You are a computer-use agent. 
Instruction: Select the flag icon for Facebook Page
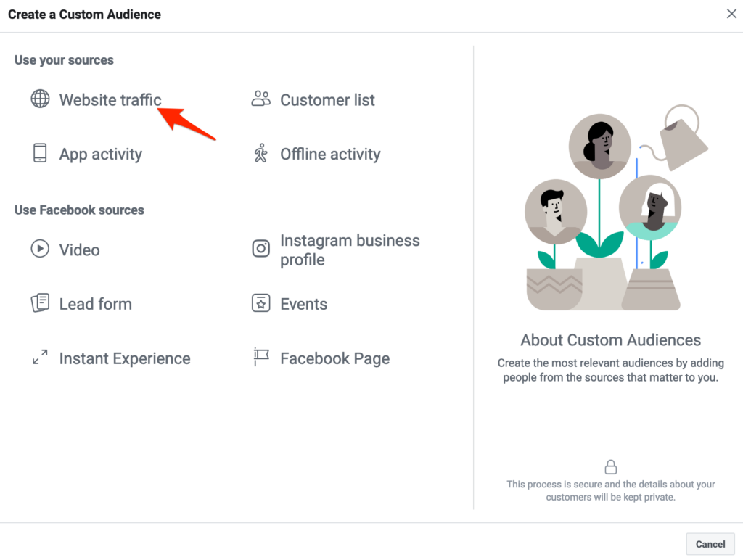point(260,358)
